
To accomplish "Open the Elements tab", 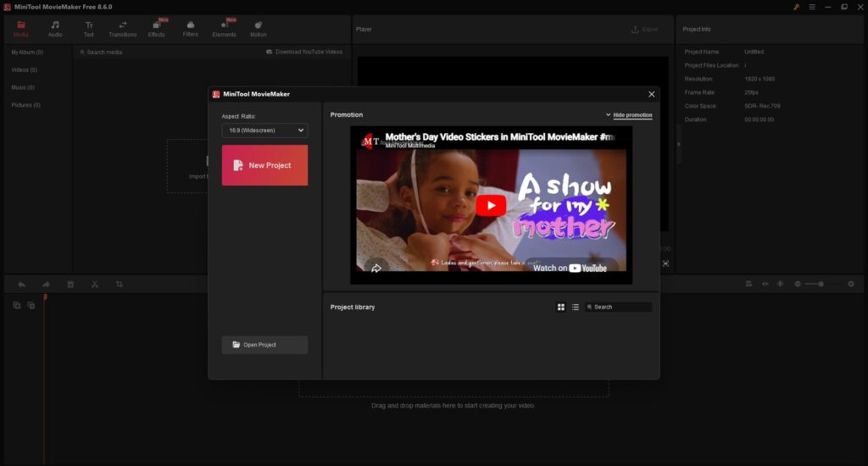I will tap(224, 29).
